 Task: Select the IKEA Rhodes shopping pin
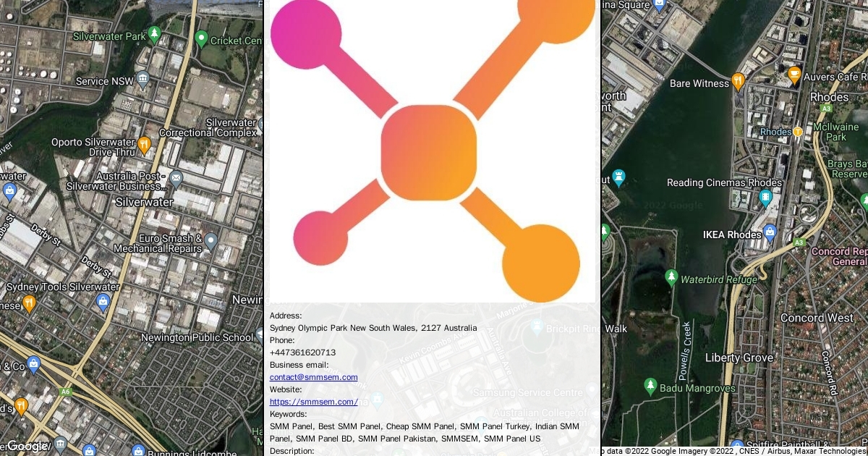click(770, 233)
